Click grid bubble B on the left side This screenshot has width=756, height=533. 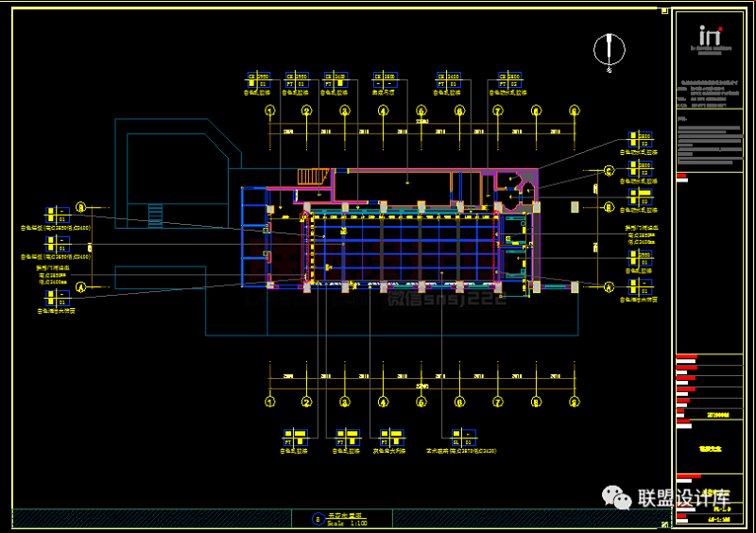pos(81,207)
